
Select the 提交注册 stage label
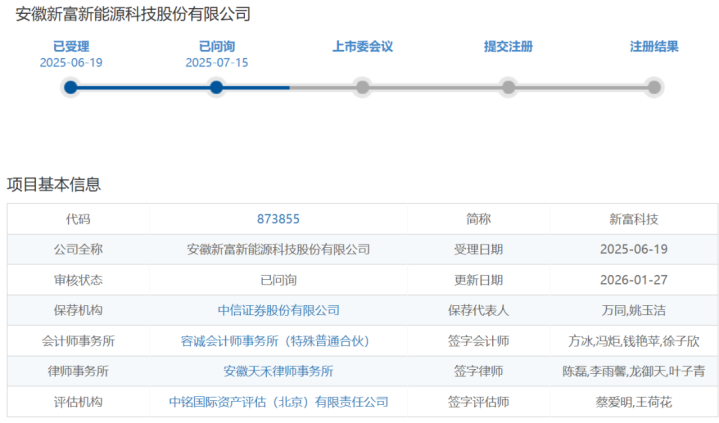pos(508,46)
